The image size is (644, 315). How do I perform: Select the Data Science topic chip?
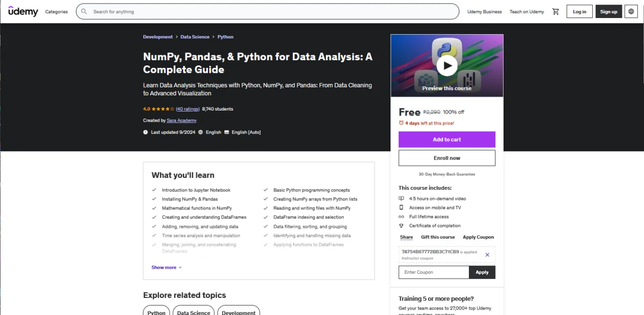click(x=194, y=312)
